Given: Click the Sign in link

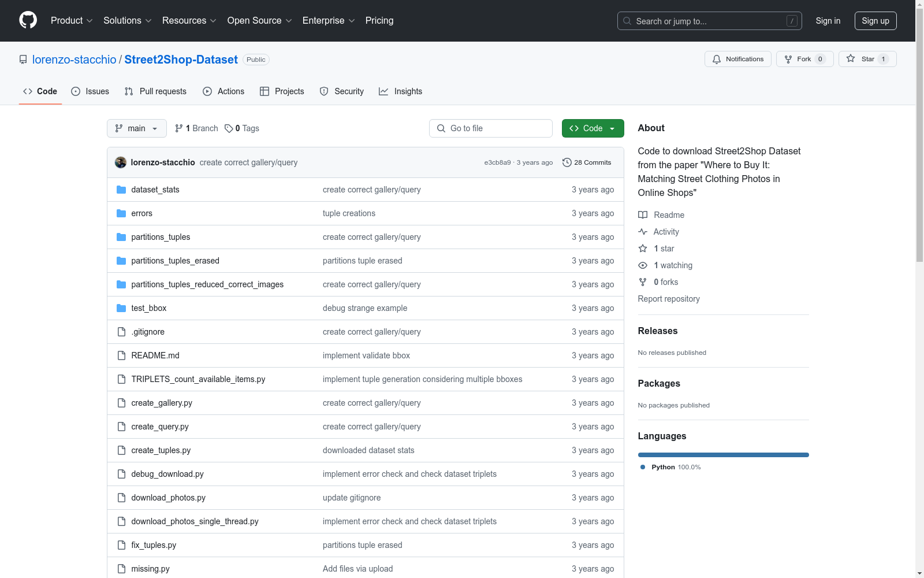Looking at the screenshot, I should pyautogui.click(x=828, y=21).
